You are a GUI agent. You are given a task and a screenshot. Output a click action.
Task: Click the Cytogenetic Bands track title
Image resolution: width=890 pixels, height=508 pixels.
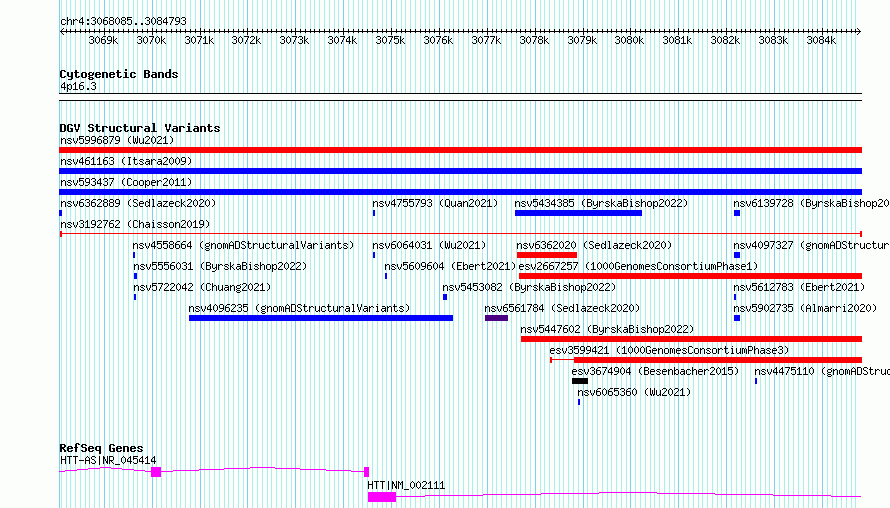pos(119,74)
